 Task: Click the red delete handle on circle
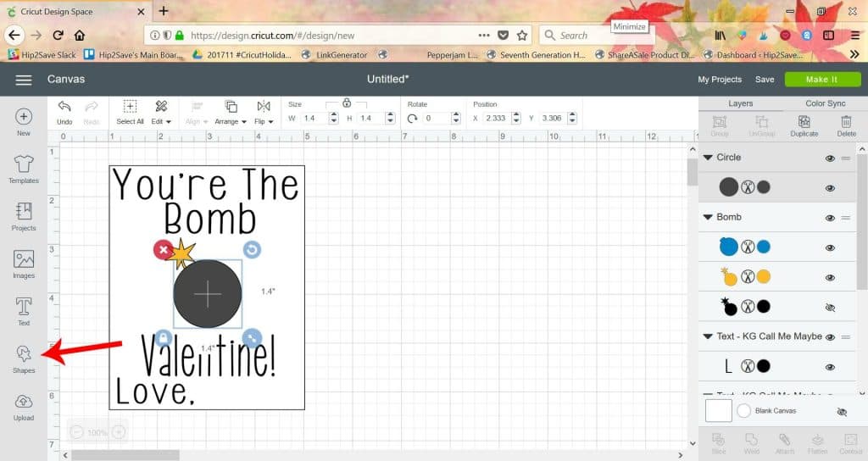coord(163,250)
